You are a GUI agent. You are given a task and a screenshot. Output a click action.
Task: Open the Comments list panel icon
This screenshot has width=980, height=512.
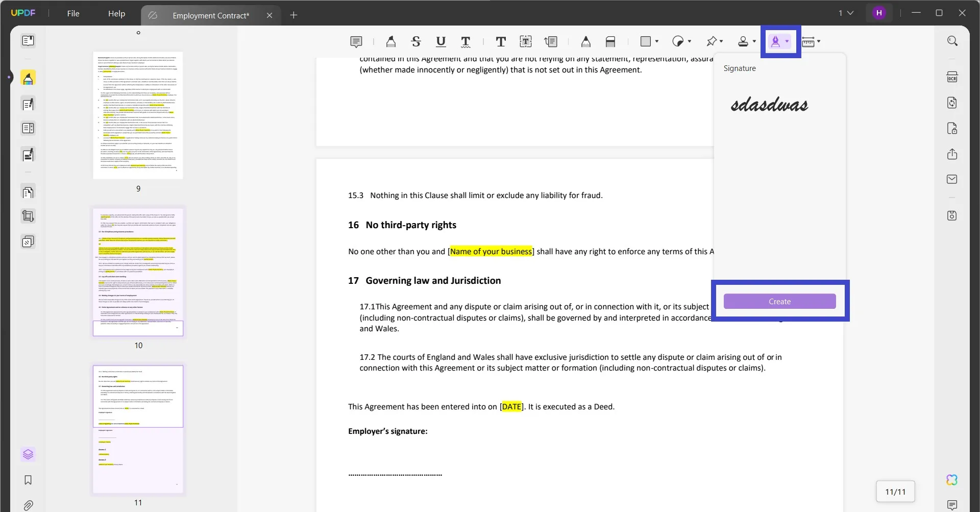(952, 505)
